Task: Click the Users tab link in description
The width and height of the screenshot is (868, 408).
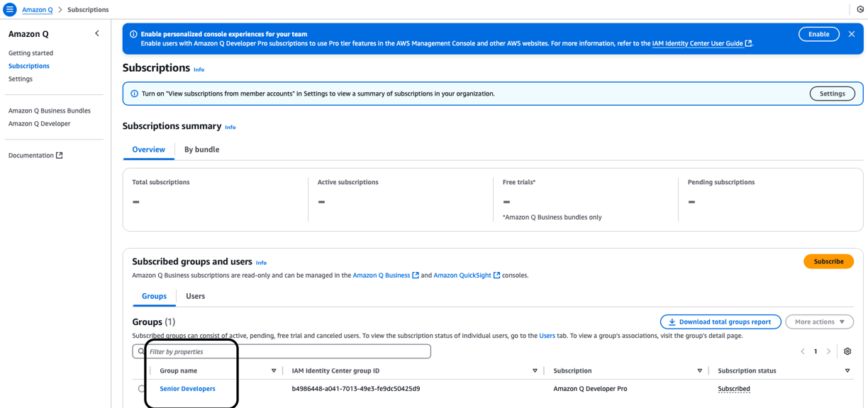Action: (x=547, y=336)
